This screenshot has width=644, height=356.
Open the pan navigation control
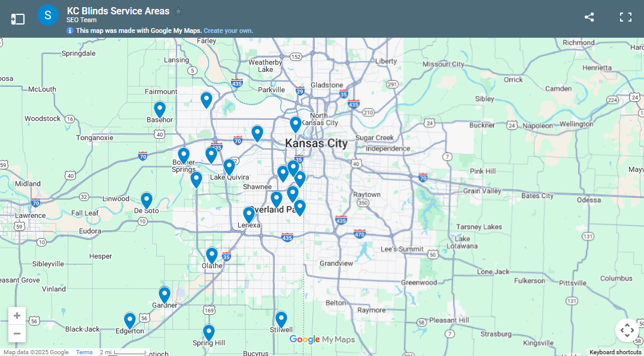[x=627, y=330]
